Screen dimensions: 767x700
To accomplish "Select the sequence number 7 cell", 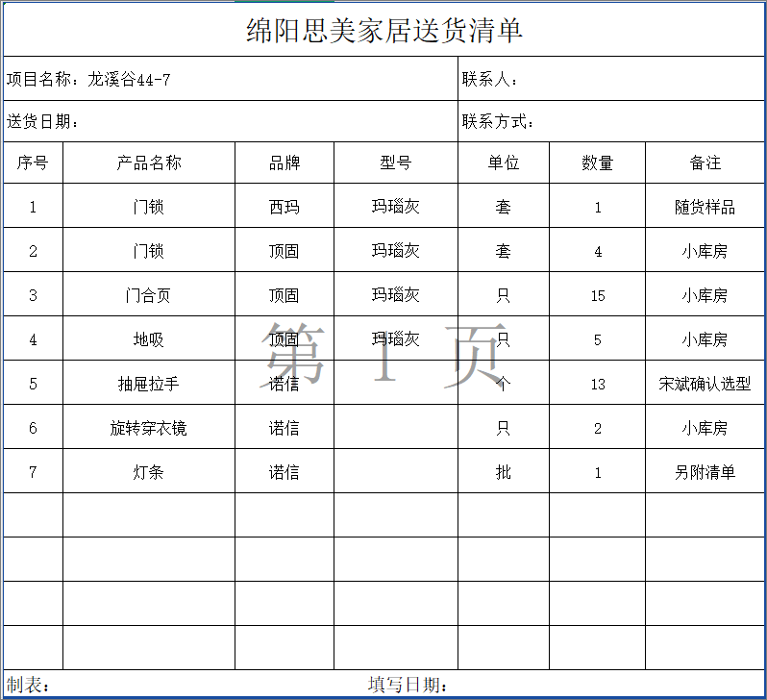I will pos(33,471).
